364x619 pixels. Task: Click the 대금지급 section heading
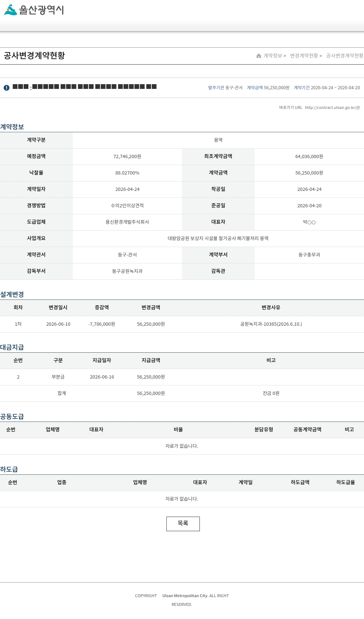pos(12,347)
